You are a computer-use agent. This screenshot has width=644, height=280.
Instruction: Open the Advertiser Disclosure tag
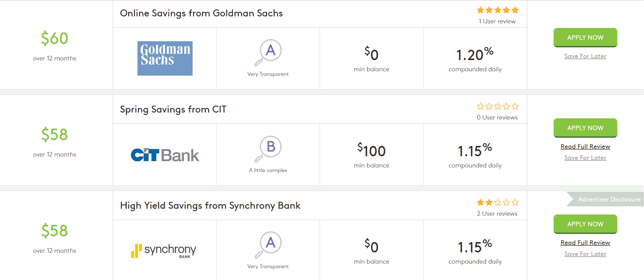tap(609, 200)
